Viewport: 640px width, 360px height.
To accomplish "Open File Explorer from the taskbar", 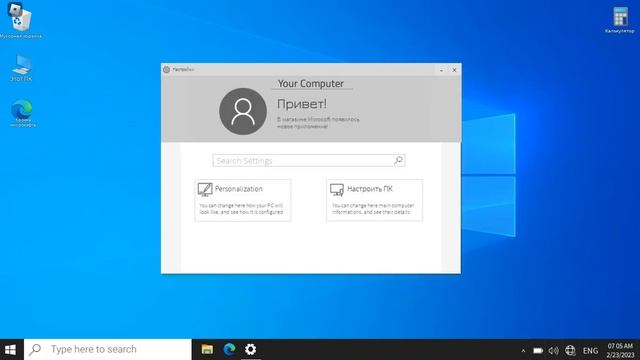I will click(x=207, y=349).
